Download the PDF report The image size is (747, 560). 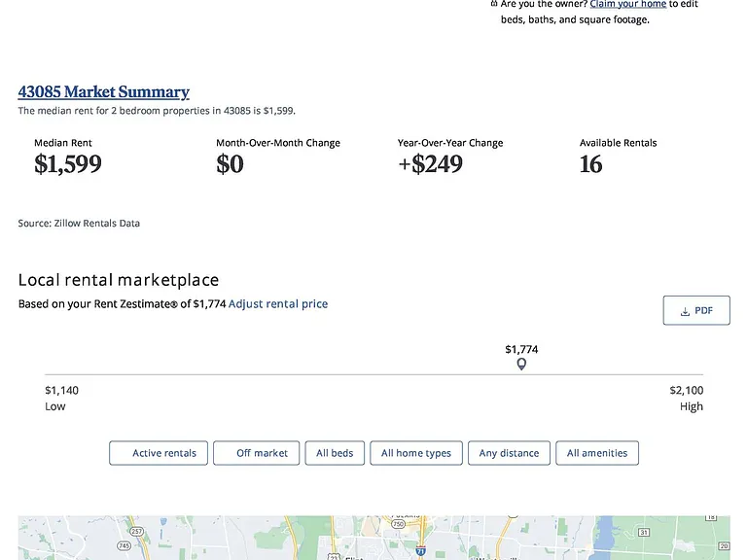pyautogui.click(x=696, y=310)
